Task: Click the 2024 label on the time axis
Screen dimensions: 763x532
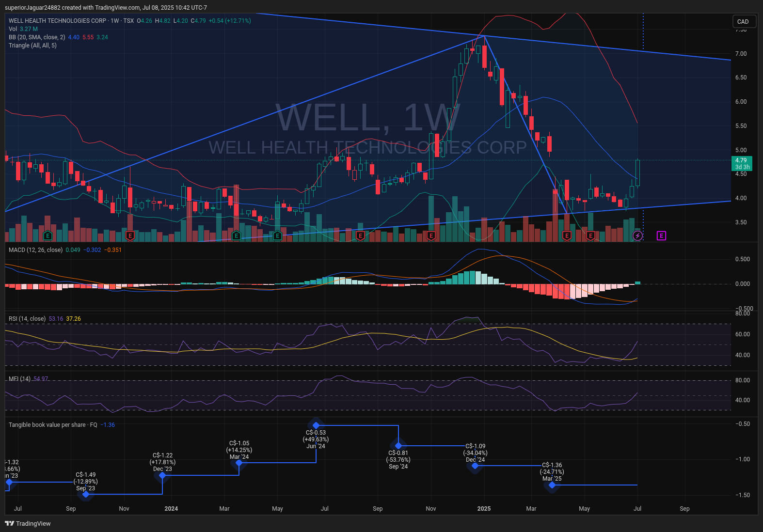Action: click(x=171, y=509)
